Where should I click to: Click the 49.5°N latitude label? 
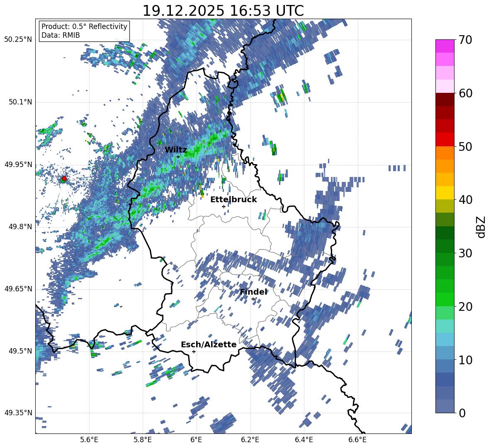click(x=20, y=351)
